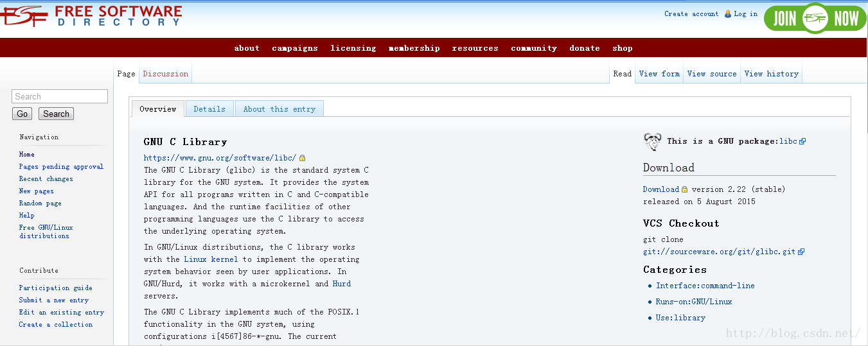The image size is (868, 346).
Task: Click the user icon beside Log in
Action: point(728,13)
